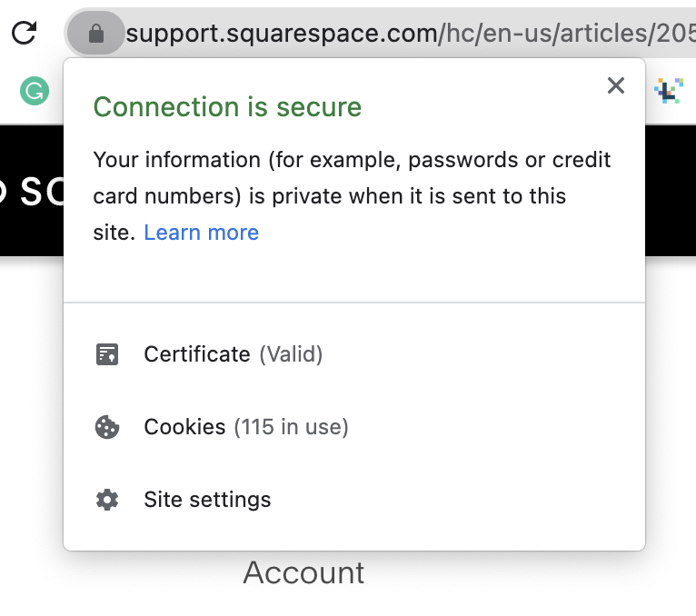The width and height of the screenshot is (696, 616).
Task: Select the cookie icon in popup
Action: [107, 427]
